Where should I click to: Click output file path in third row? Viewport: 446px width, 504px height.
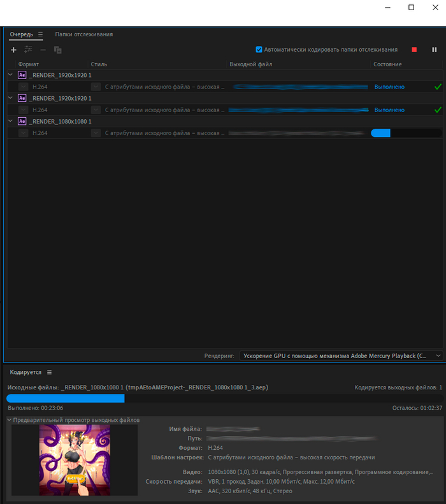296,133
